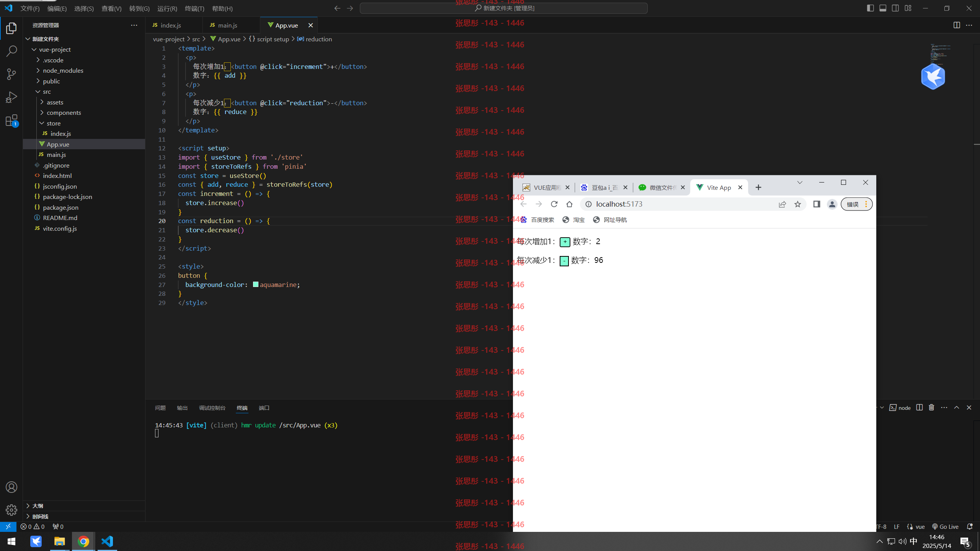
Task: Expand the components folder
Action: coord(84,112)
